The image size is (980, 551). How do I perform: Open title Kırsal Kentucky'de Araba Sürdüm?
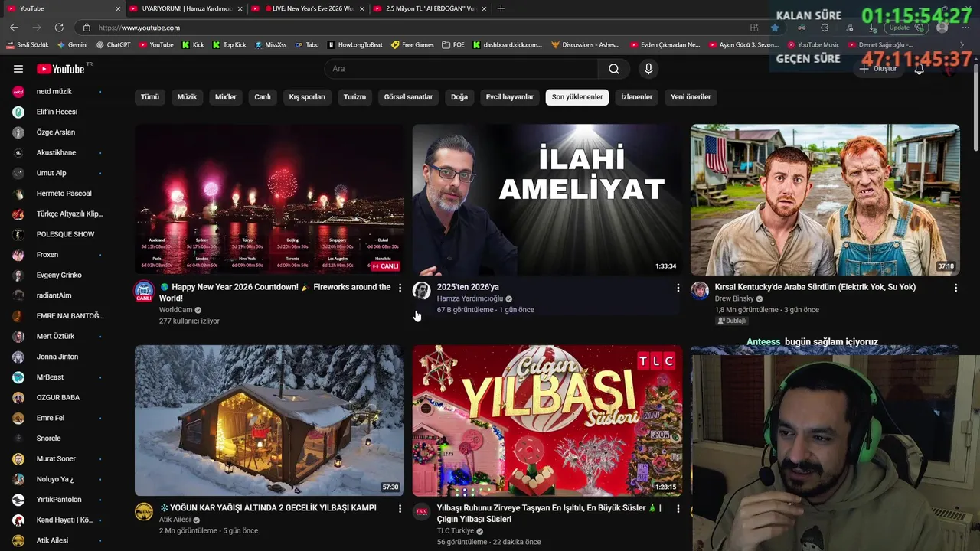click(815, 287)
